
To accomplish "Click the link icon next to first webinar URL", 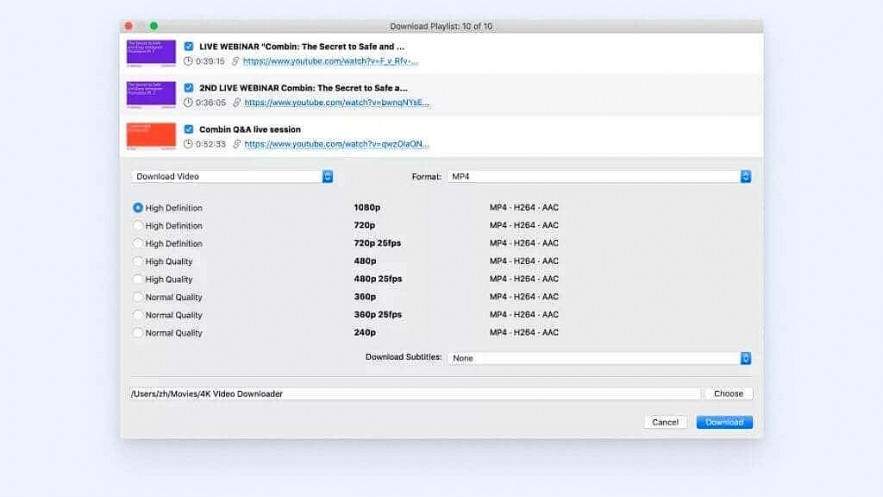I will pos(236,61).
